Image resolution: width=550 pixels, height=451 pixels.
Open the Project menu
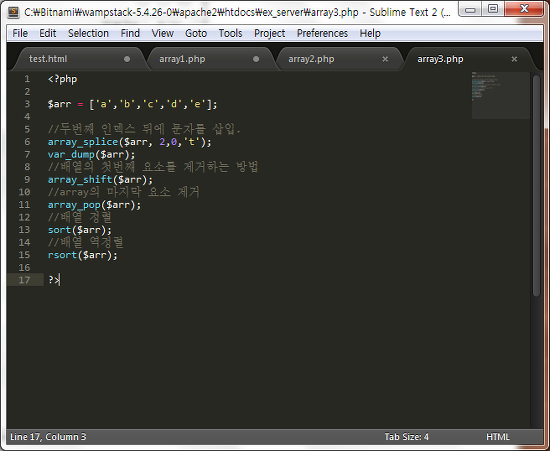(x=269, y=33)
